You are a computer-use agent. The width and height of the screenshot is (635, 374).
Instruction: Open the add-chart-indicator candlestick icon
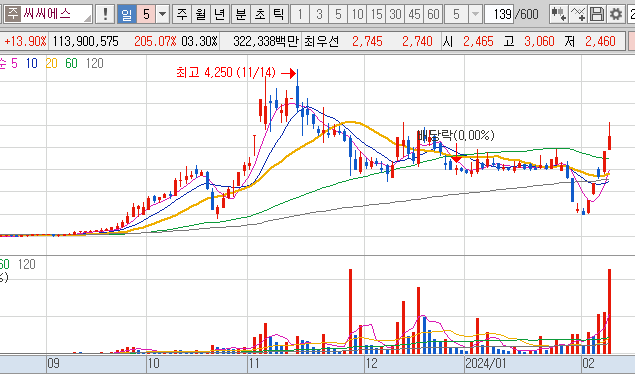point(558,14)
